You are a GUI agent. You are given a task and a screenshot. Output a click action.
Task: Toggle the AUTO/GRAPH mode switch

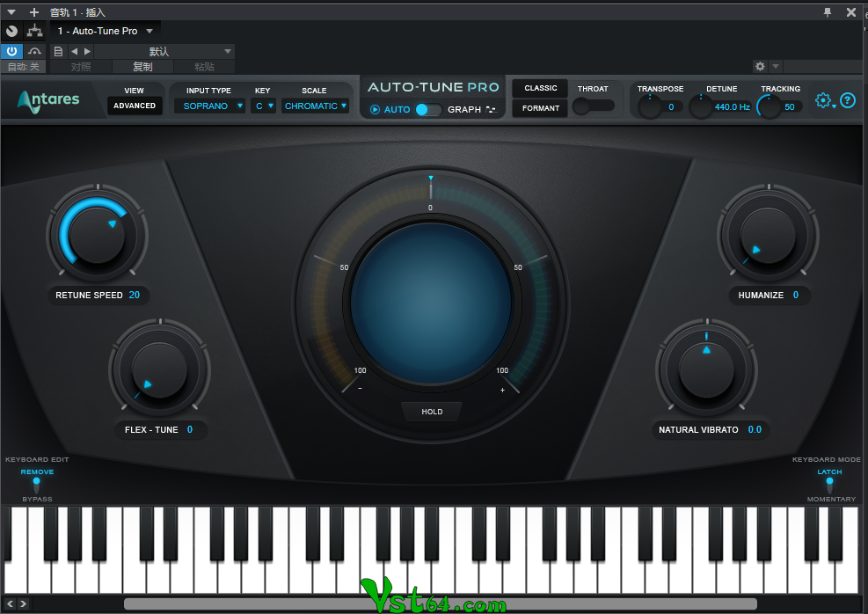[428, 110]
